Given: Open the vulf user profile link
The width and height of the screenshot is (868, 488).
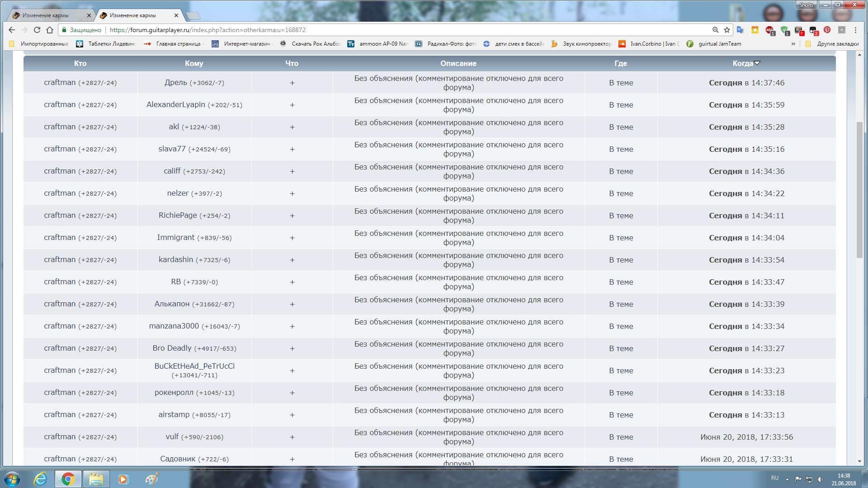Looking at the screenshot, I should click(x=172, y=436).
